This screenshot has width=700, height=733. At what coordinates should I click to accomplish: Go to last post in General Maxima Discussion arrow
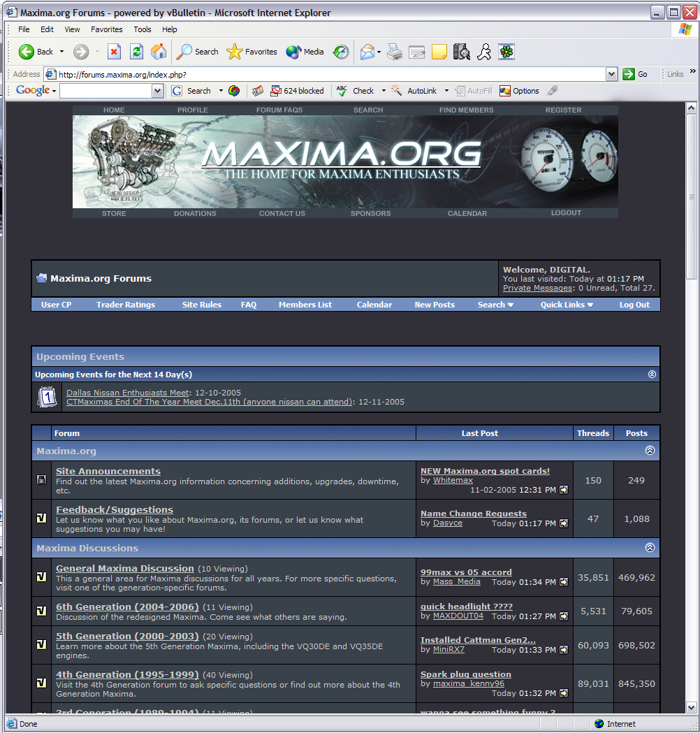point(564,582)
